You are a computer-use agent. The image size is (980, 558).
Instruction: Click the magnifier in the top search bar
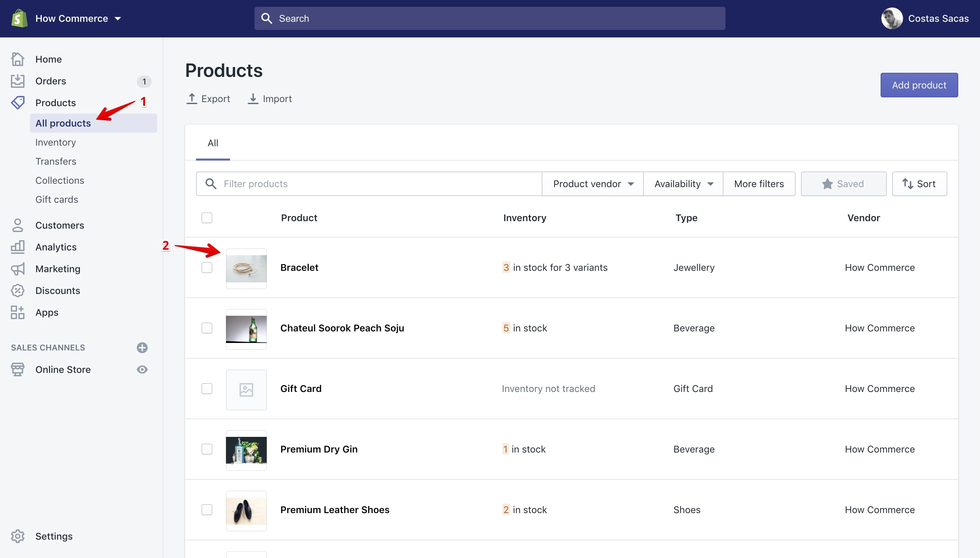point(266,18)
